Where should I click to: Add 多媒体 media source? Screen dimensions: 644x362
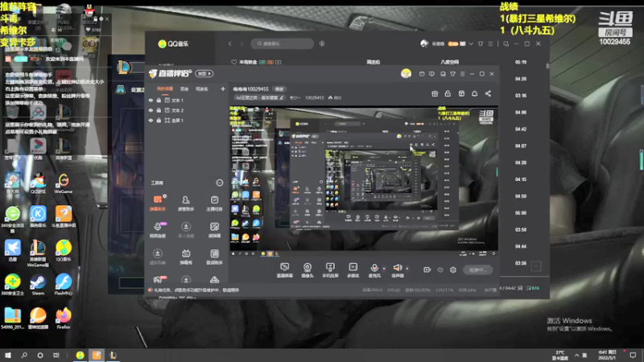click(353, 270)
